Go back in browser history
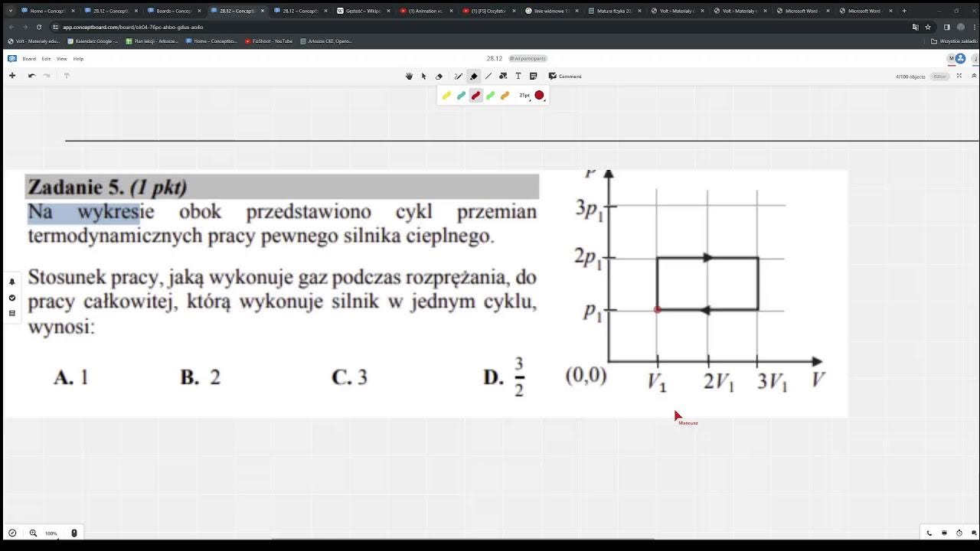The height and width of the screenshot is (551, 980). click(x=11, y=27)
